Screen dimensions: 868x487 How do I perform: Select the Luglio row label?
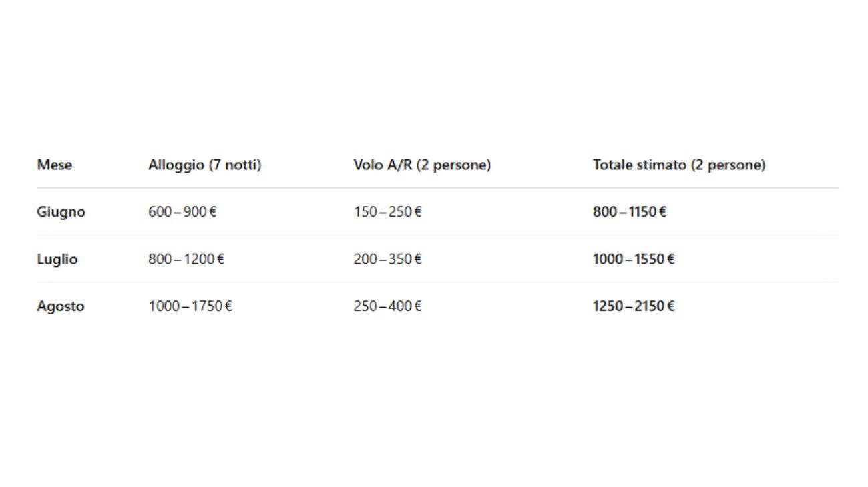click(57, 259)
